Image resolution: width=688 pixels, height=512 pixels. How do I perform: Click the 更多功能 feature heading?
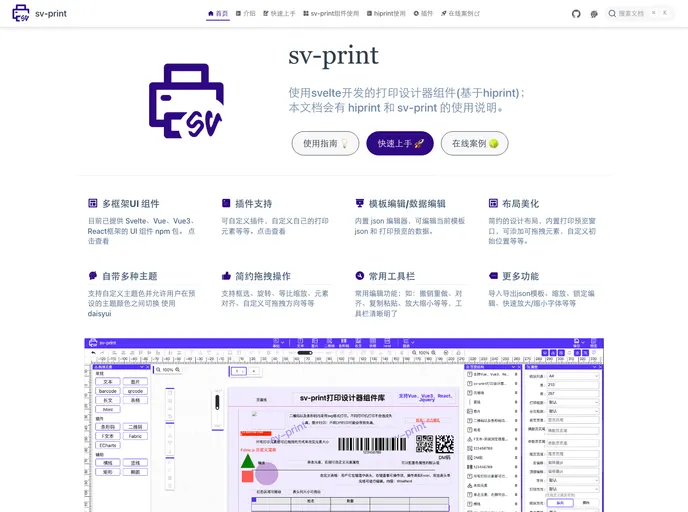point(520,276)
